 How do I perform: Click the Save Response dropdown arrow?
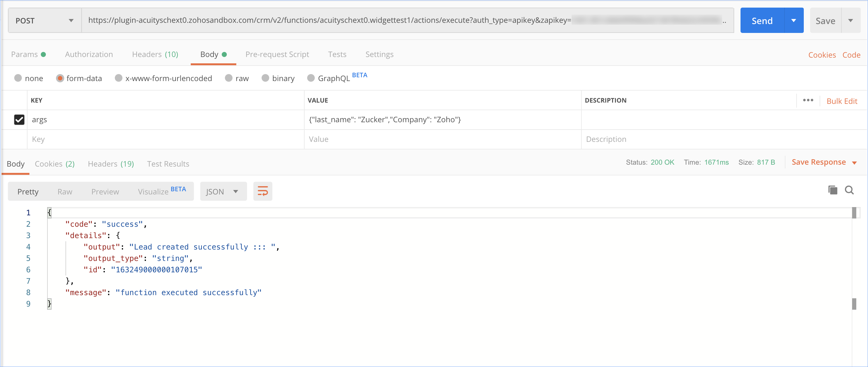(x=854, y=163)
